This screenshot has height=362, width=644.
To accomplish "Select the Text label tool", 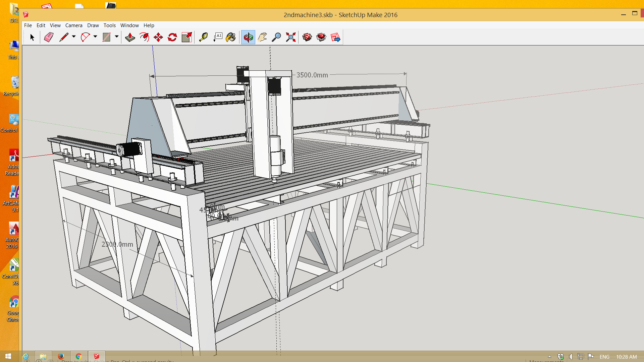I will click(218, 37).
